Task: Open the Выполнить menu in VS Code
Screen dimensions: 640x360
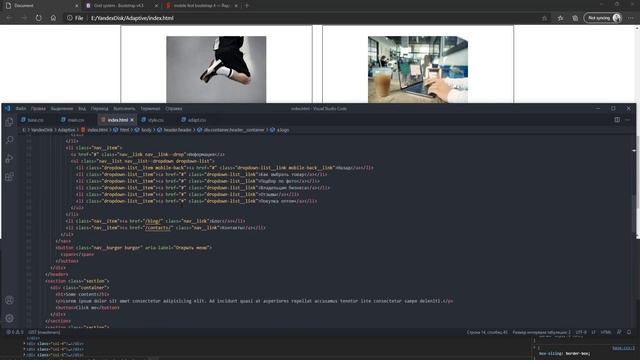Action: pyautogui.click(x=124, y=109)
